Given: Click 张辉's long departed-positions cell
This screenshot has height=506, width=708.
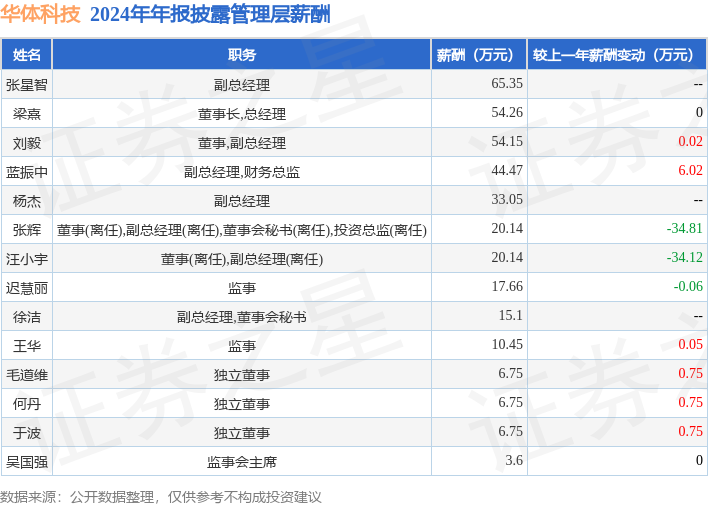Looking at the screenshot, I should [x=242, y=230].
